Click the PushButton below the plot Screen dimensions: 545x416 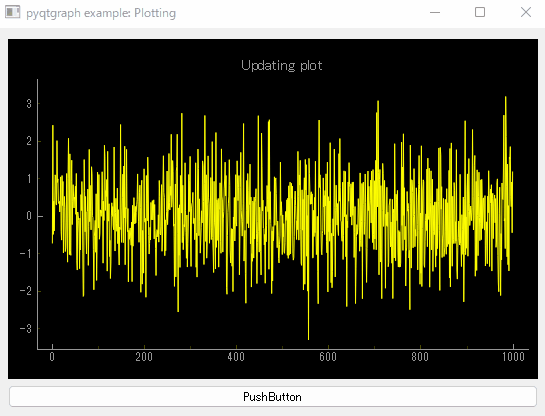(273, 397)
